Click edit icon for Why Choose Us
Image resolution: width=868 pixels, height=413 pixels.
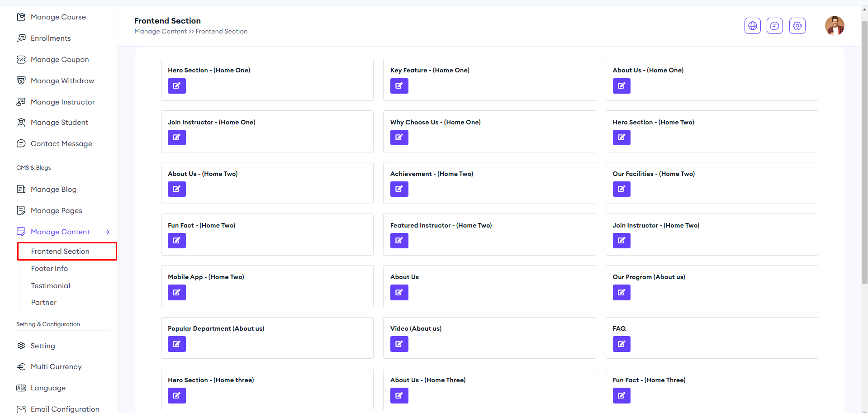(399, 138)
